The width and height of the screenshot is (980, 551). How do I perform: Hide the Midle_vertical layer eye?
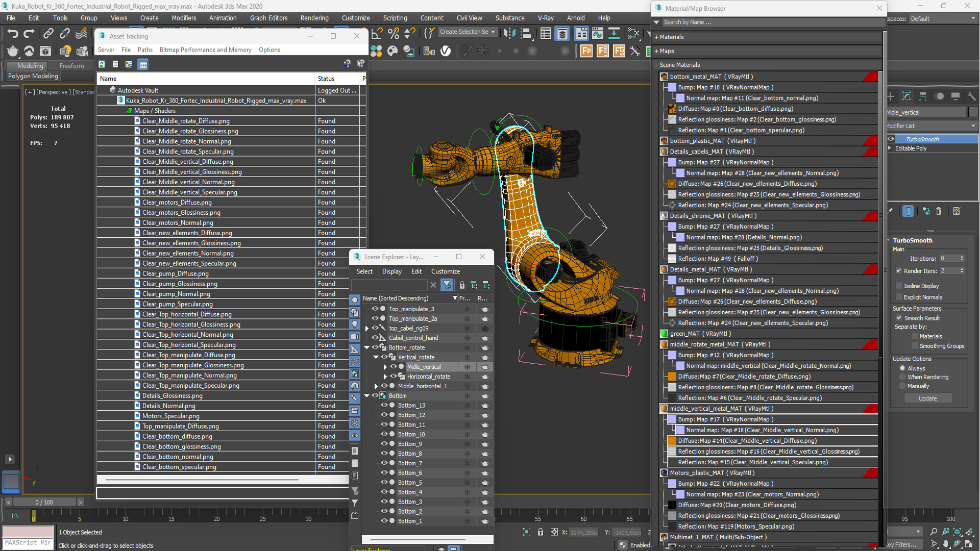pos(394,366)
